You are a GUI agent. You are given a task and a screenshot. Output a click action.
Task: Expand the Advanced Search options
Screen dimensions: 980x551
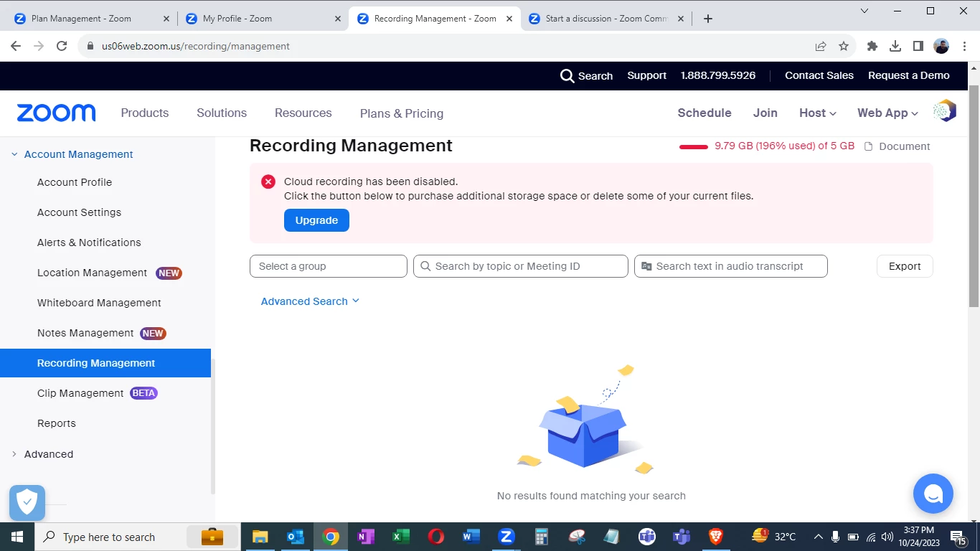[x=310, y=301]
